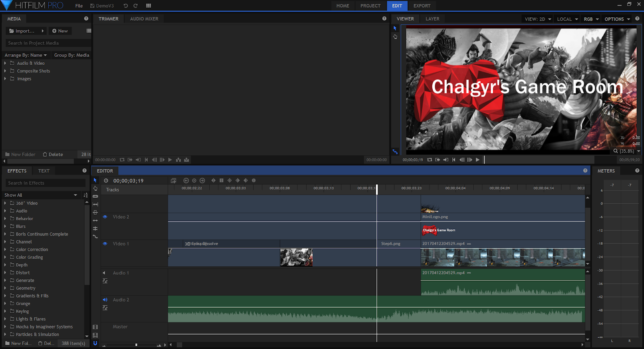Unmute the Audio 1 track

104,273
